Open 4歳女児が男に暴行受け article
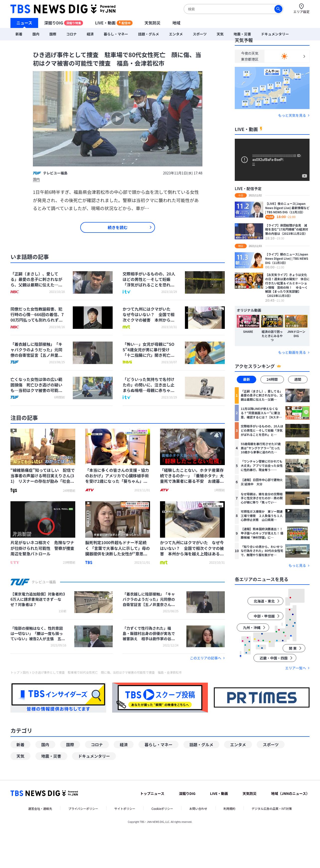 (148, 350)
